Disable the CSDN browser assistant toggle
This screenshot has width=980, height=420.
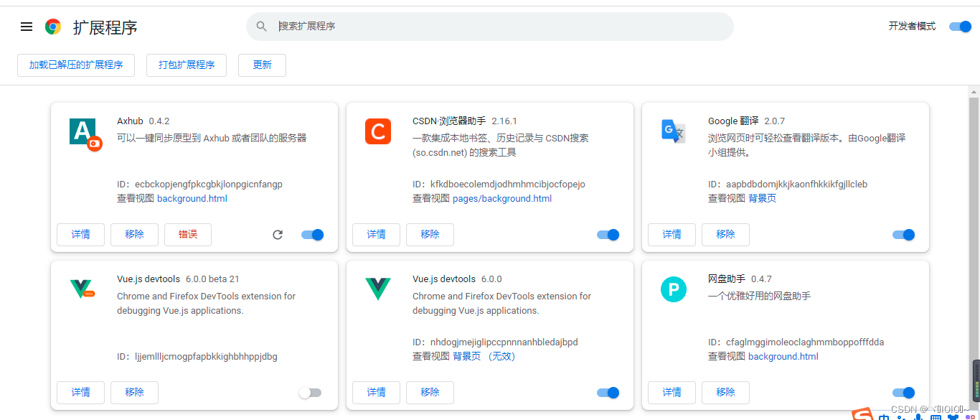coord(608,235)
